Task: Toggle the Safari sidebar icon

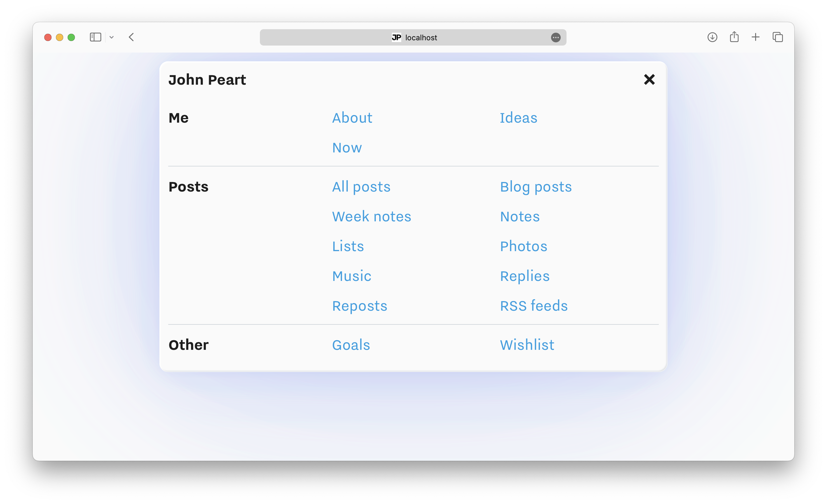Action: (x=95, y=37)
